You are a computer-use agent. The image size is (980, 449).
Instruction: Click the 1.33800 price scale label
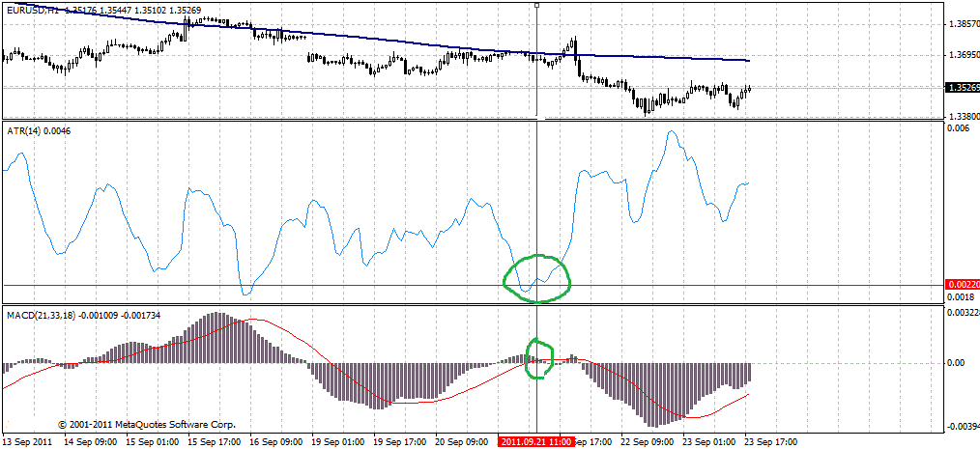963,117
